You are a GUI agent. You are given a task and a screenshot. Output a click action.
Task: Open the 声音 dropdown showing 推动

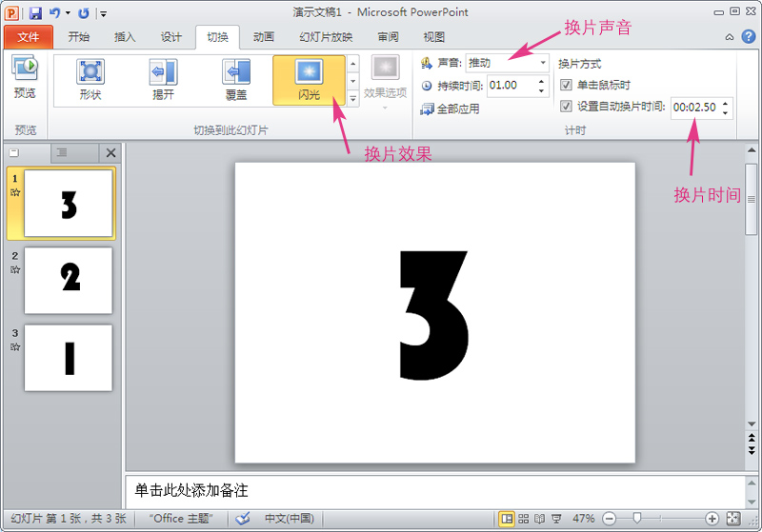tap(507, 63)
